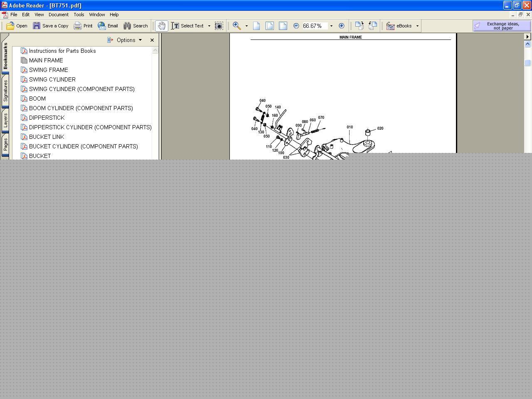
Task: Open the zoom percentage dropdown
Action: 331,26
